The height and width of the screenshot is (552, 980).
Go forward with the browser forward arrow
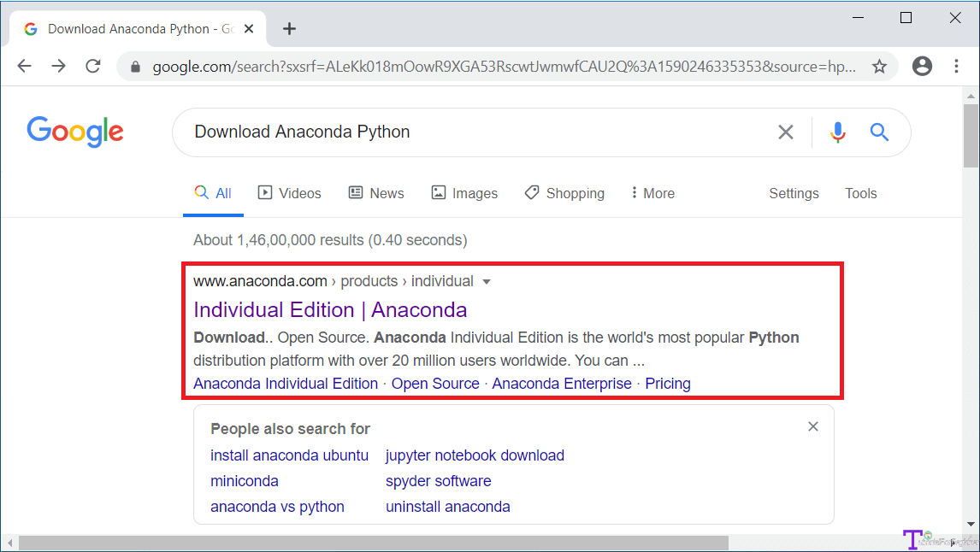pyautogui.click(x=59, y=66)
